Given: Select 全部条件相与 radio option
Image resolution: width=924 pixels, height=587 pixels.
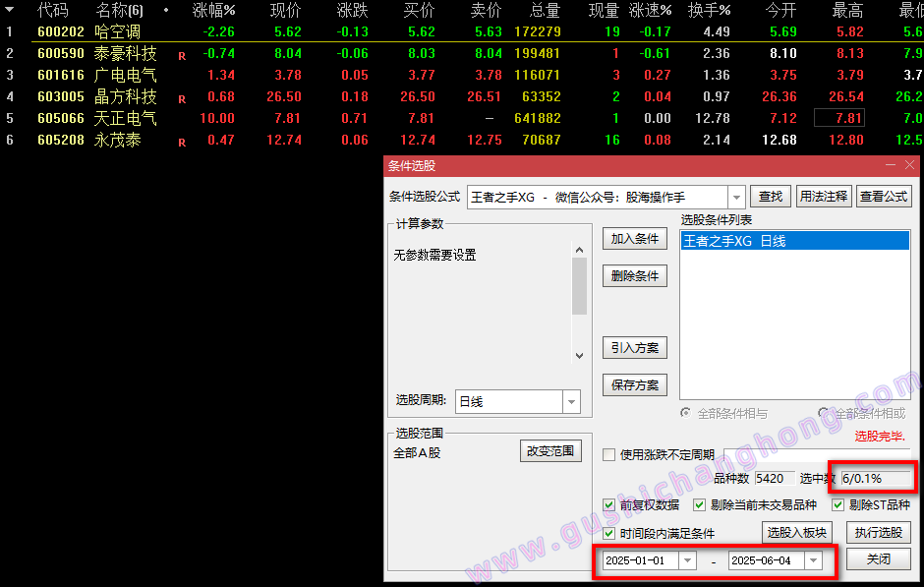Looking at the screenshot, I should click(x=685, y=413).
